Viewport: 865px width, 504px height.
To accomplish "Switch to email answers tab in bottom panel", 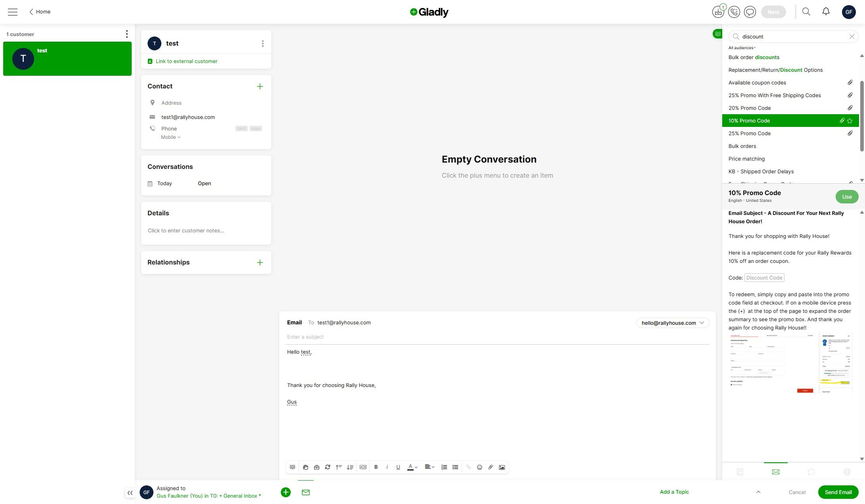I will click(775, 472).
